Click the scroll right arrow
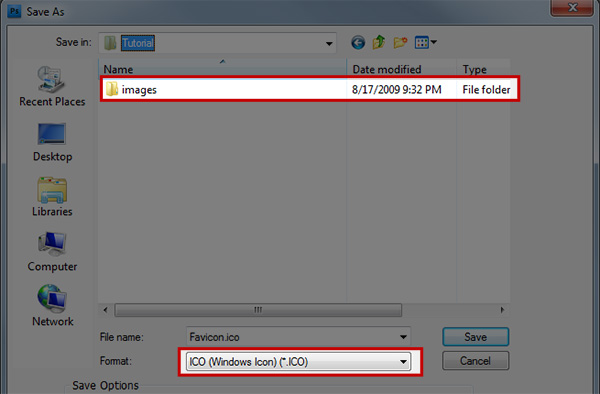600x394 pixels. (502, 310)
